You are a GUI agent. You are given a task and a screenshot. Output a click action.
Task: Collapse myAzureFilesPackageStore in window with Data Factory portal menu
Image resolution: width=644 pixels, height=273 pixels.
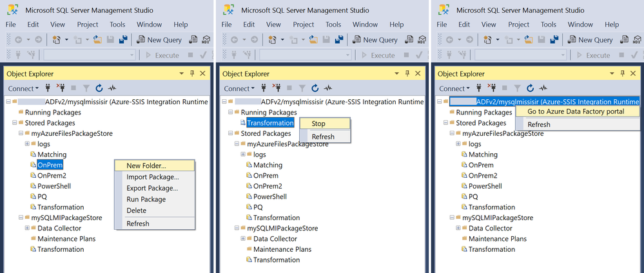coord(452,133)
